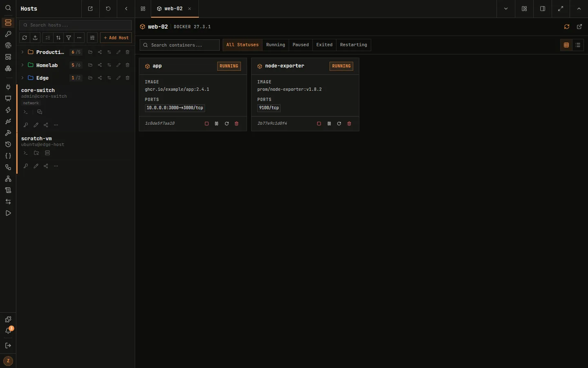This screenshot has height=368, width=588.
Task: Delete the node-exporter container
Action: click(349, 123)
